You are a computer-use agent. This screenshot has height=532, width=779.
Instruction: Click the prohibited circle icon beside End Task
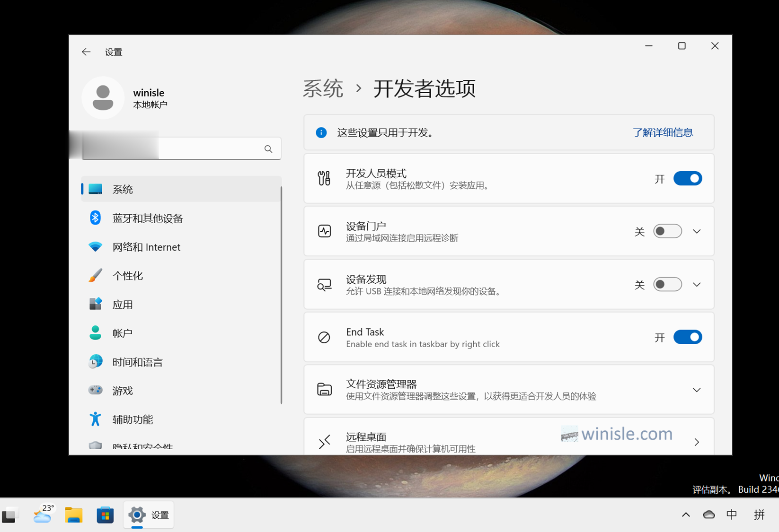tap(324, 337)
